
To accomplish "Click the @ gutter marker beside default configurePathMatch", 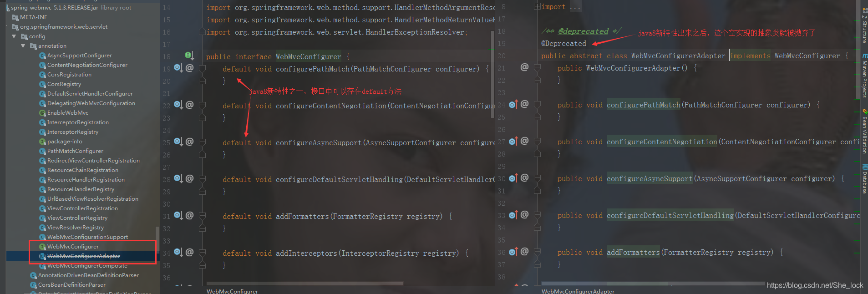I will tap(190, 68).
